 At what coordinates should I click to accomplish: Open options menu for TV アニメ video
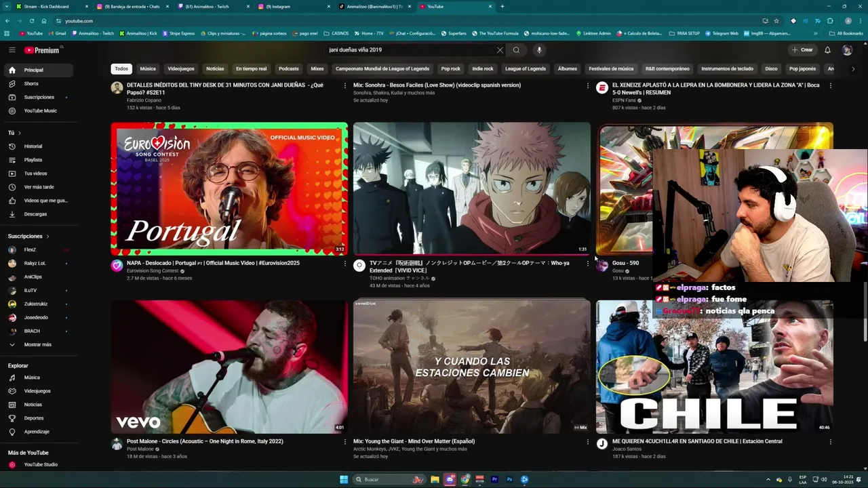(x=587, y=264)
